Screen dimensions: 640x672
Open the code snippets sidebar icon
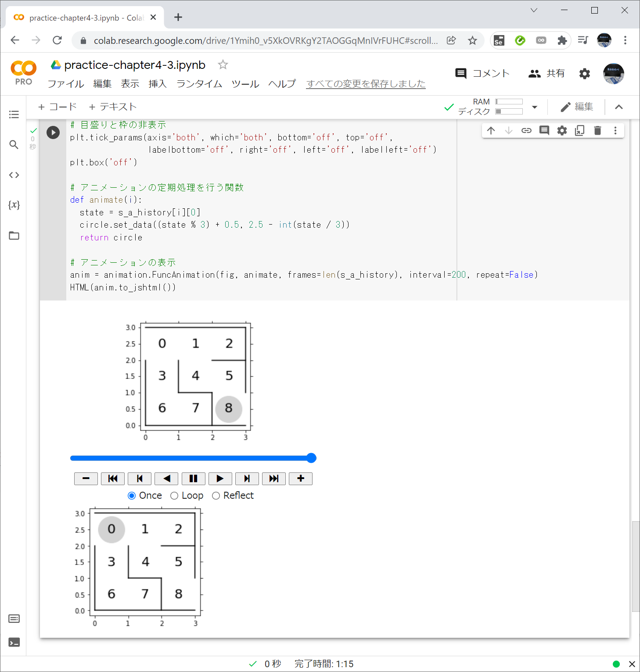pyautogui.click(x=14, y=175)
